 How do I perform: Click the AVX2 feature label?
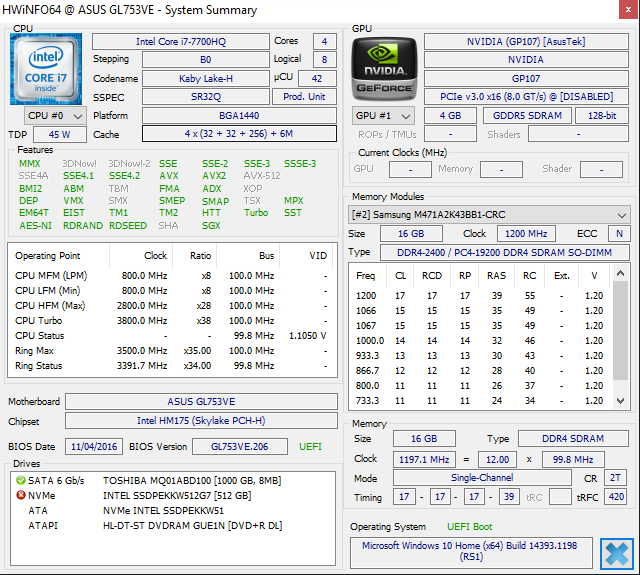click(214, 176)
